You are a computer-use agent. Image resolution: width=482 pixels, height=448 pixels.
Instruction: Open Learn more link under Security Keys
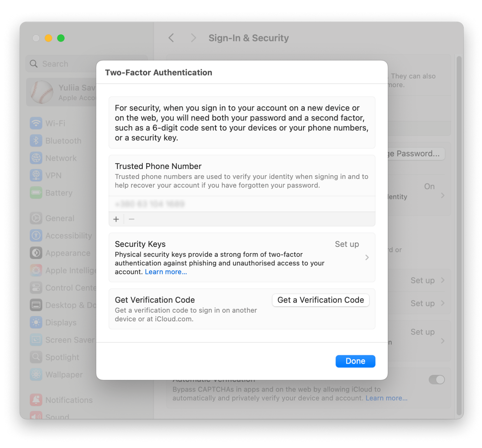[x=166, y=272]
